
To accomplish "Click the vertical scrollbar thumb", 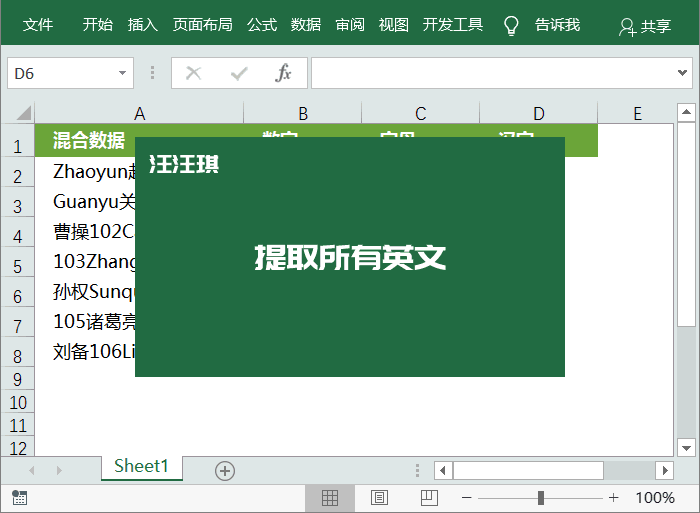I will pyautogui.click(x=686, y=224).
